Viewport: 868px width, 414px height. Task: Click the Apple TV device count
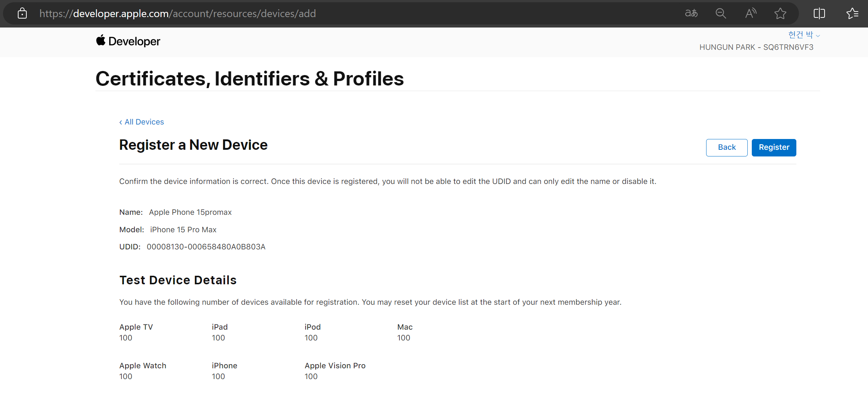(125, 338)
